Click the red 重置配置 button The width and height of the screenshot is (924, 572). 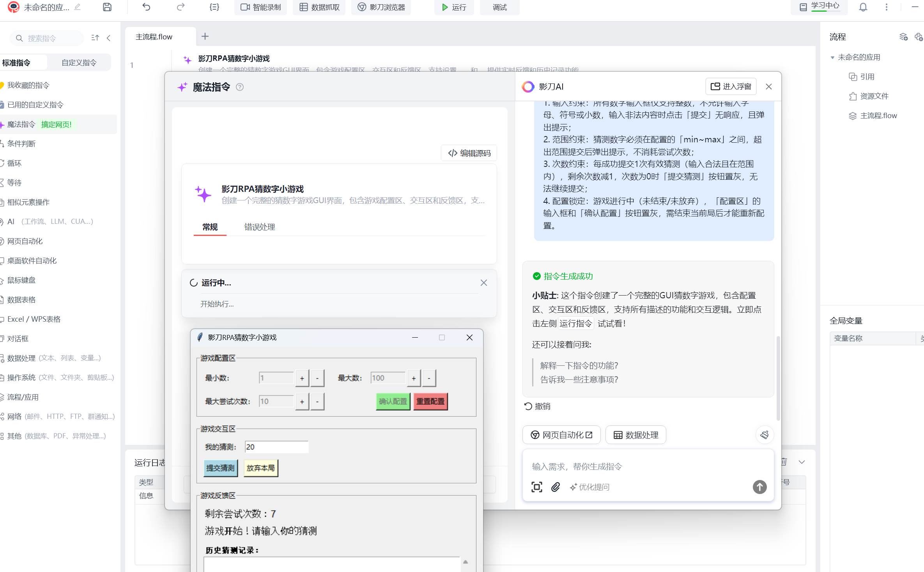pos(430,401)
